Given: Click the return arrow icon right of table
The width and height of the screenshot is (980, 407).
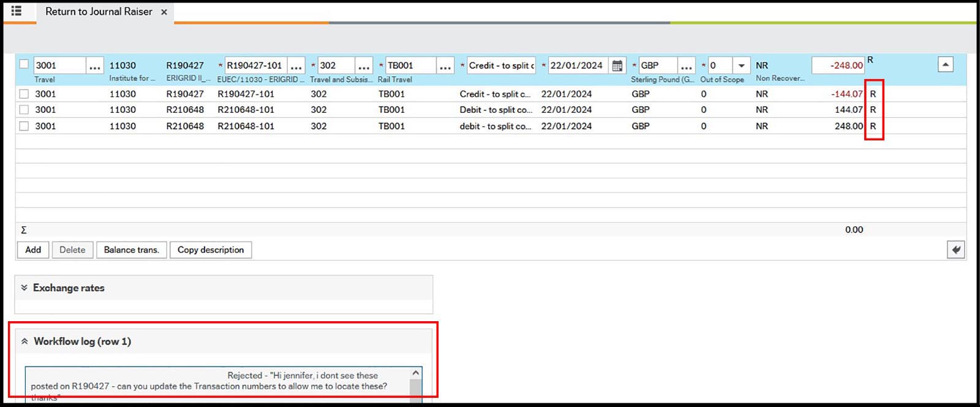Looking at the screenshot, I should [x=956, y=249].
